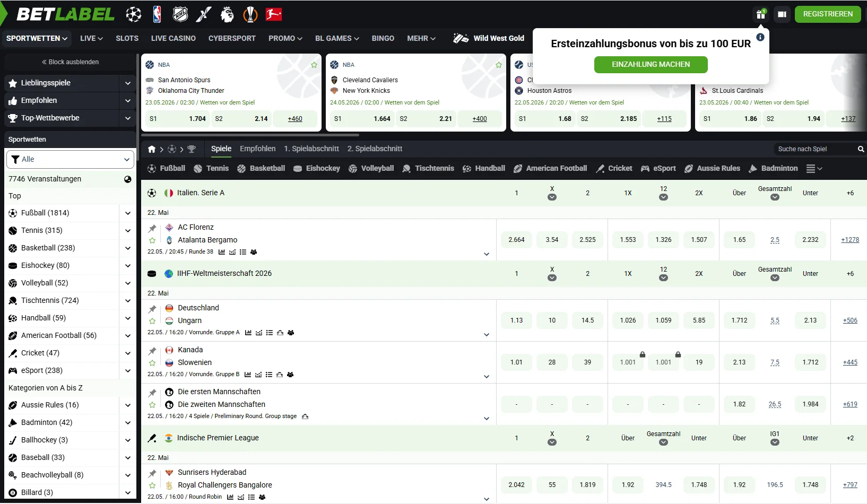Bet 2.664 on AC Florenz win
The width and height of the screenshot is (867, 504).
point(516,240)
